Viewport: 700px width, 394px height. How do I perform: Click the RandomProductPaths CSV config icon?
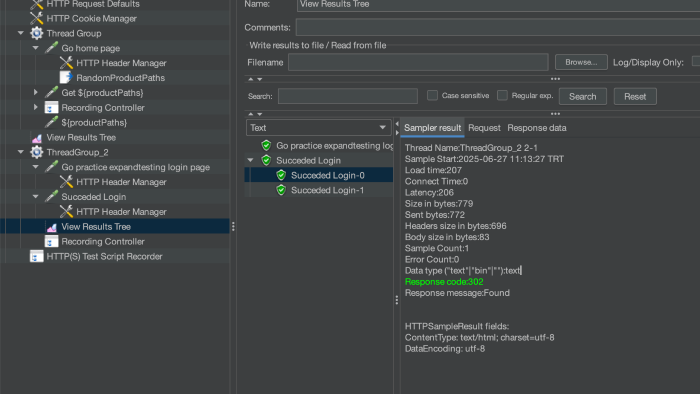[66, 78]
